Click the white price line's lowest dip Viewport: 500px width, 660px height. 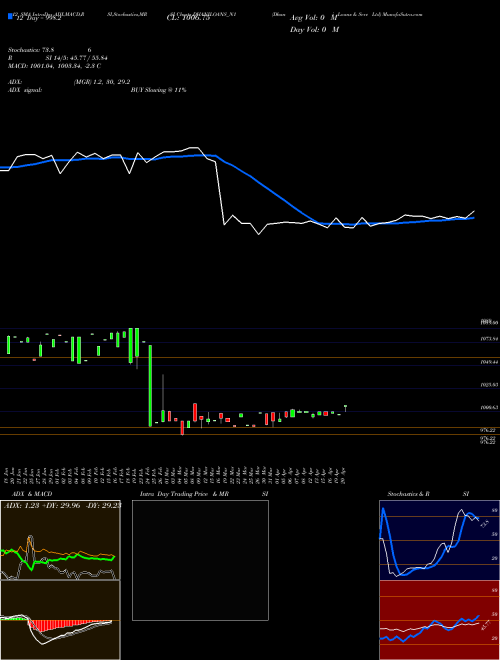click(258, 234)
